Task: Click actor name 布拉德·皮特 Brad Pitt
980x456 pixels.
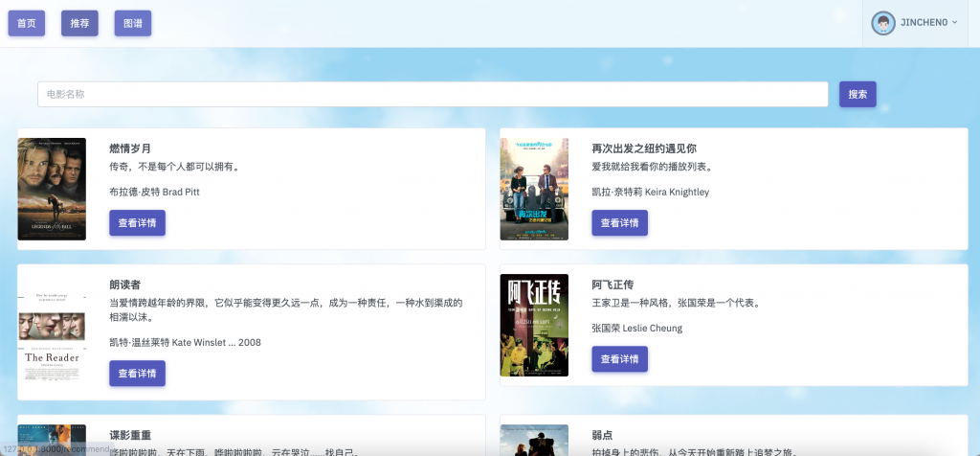Action: pos(154,192)
